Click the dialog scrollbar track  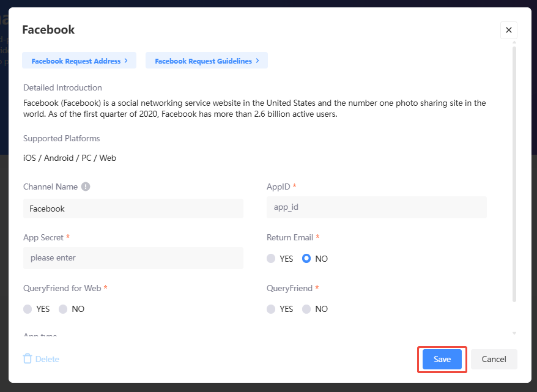pyautogui.click(x=514, y=183)
